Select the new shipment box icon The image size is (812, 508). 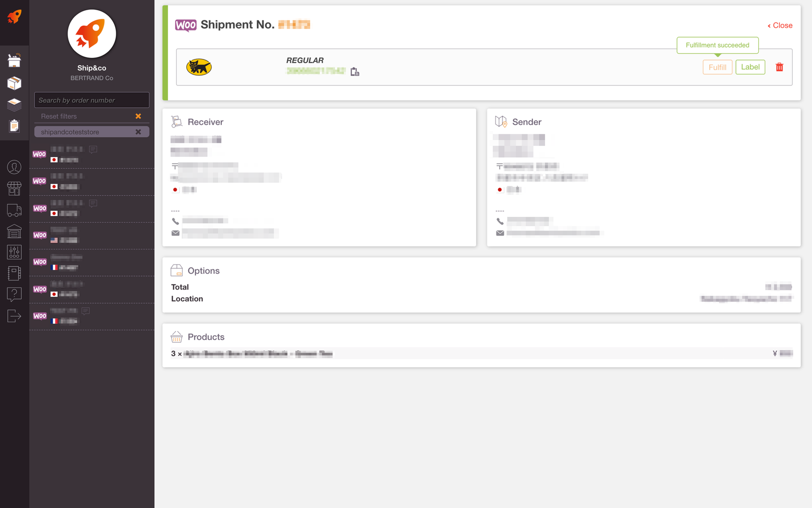(14, 60)
